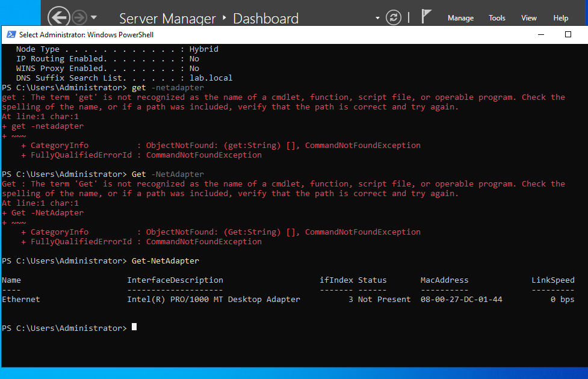Click the 'LinkSpeed' column header
588x379 pixels.
click(552, 280)
